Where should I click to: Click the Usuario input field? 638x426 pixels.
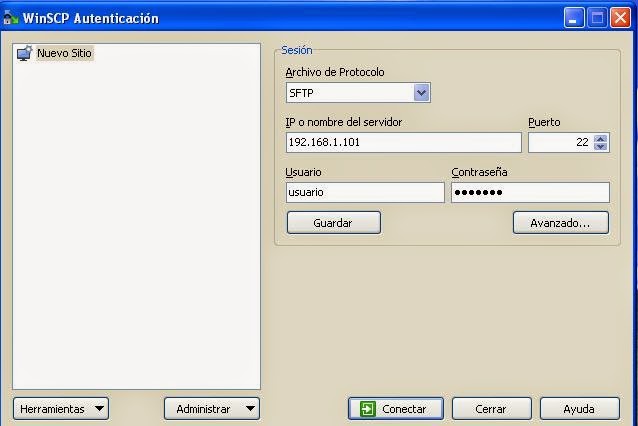(x=365, y=192)
